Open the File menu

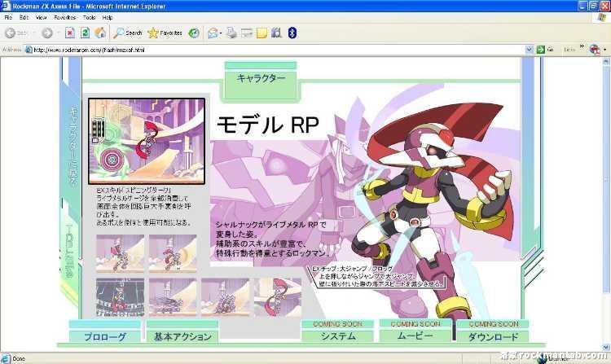pos(8,18)
